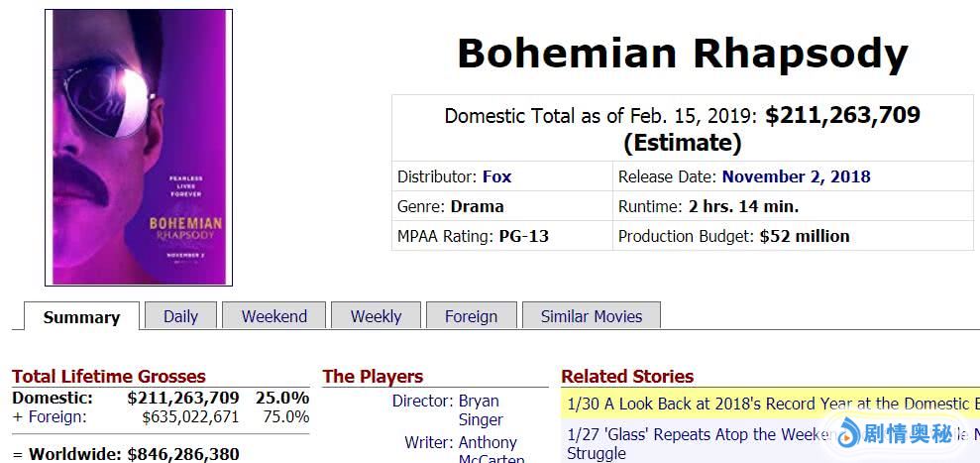
Task: Open the November 2, 2018 release date link
Action: coord(796,176)
